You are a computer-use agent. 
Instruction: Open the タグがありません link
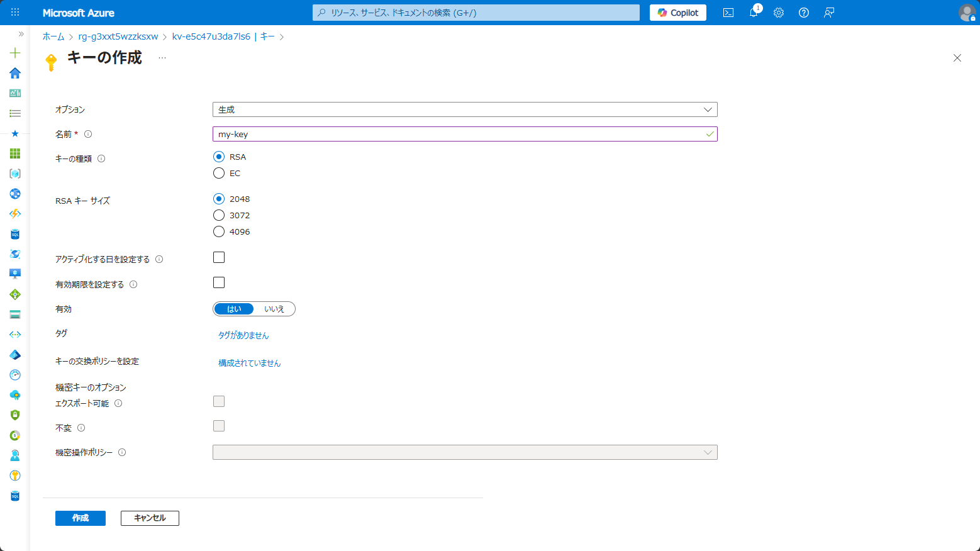tap(243, 335)
